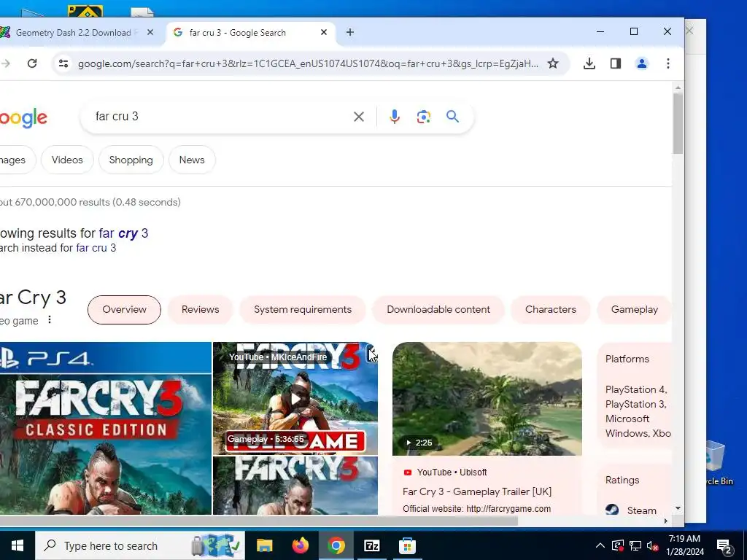Image resolution: width=747 pixels, height=560 pixels.
Task: Open 'Far Cry 3 - Gameplay Trailer [UK]' title
Action: point(477,491)
